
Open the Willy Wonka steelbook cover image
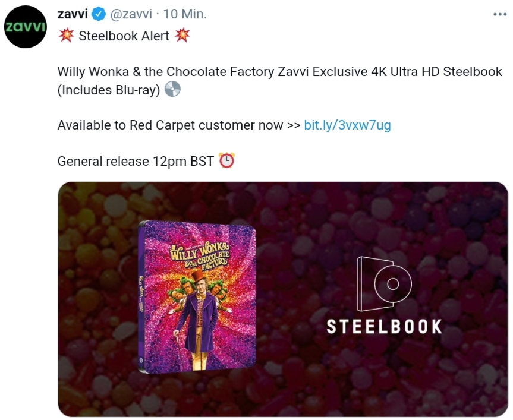(x=197, y=297)
